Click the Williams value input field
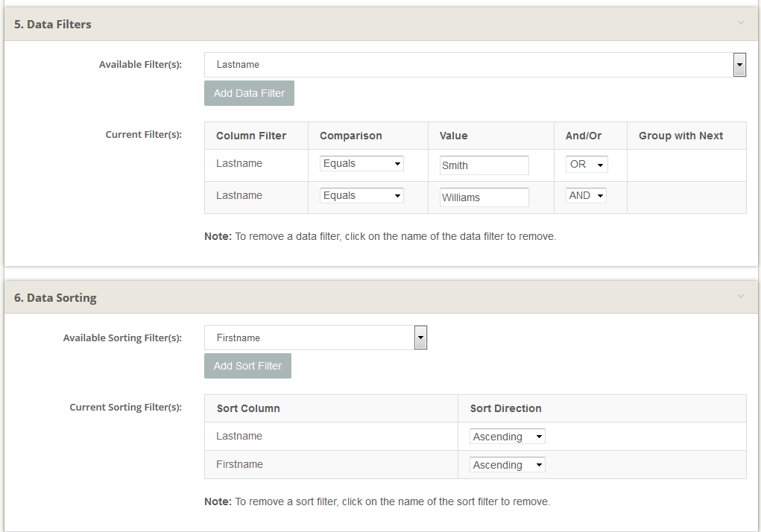The image size is (761, 532). (484, 197)
